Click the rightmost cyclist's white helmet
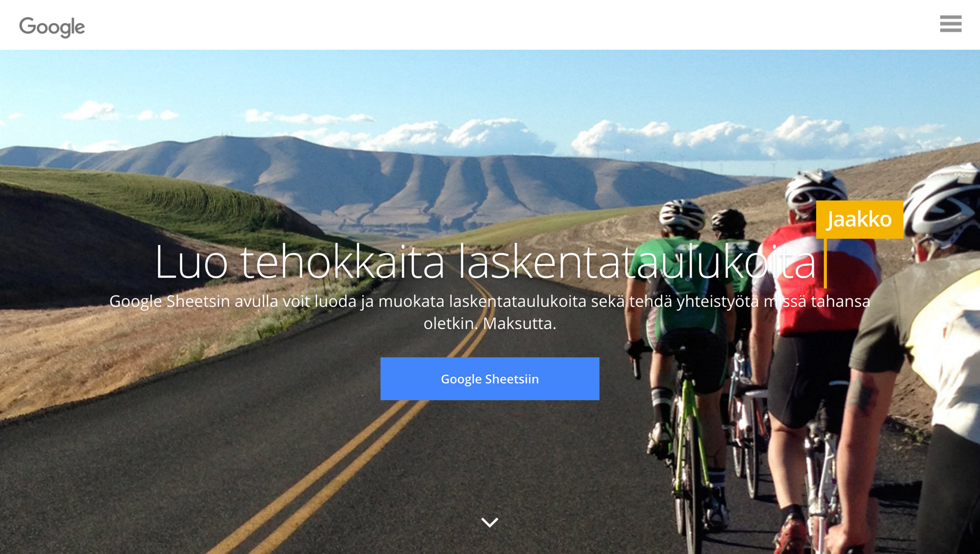980x554 pixels. pos(944,197)
